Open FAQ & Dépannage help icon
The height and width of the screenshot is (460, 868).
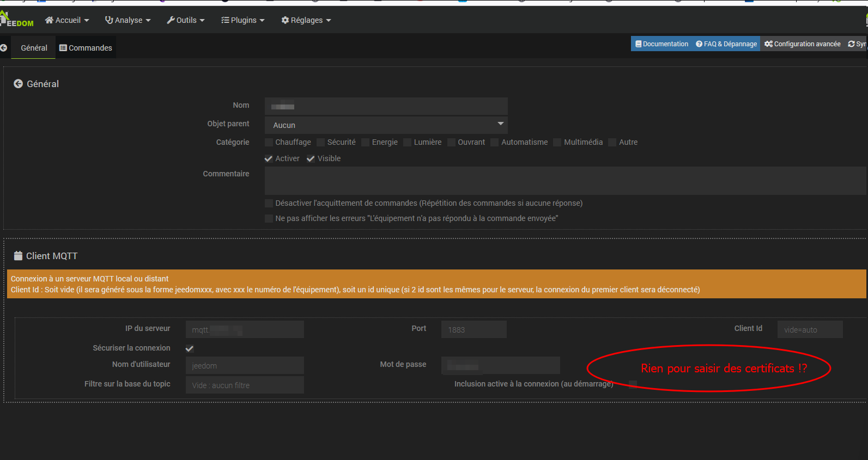(x=699, y=44)
